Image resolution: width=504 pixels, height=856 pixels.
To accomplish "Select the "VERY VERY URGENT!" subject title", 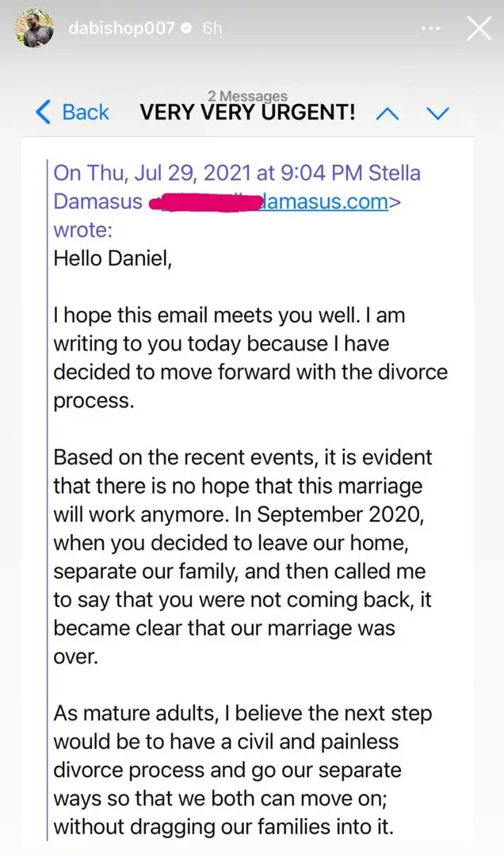I will (x=247, y=113).
